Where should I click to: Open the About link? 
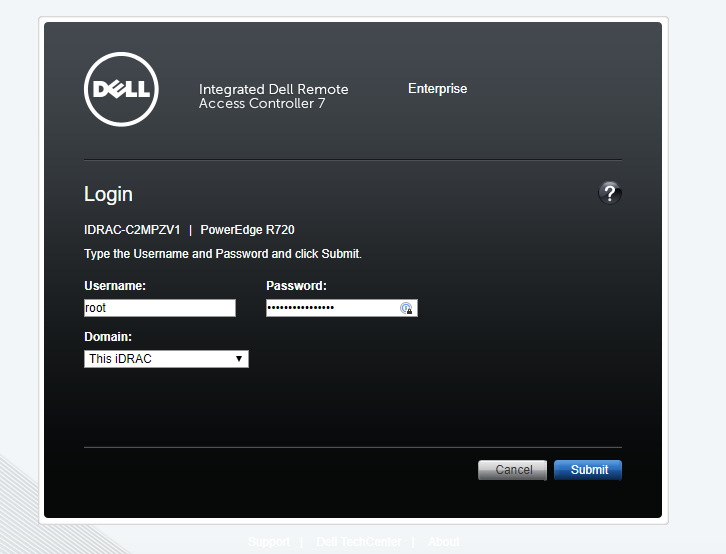click(444, 542)
